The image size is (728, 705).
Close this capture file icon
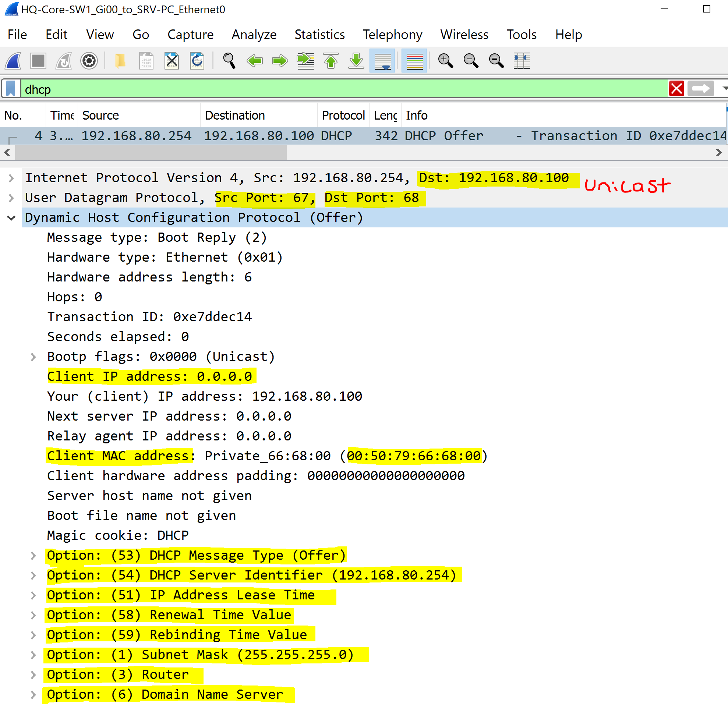click(x=172, y=60)
